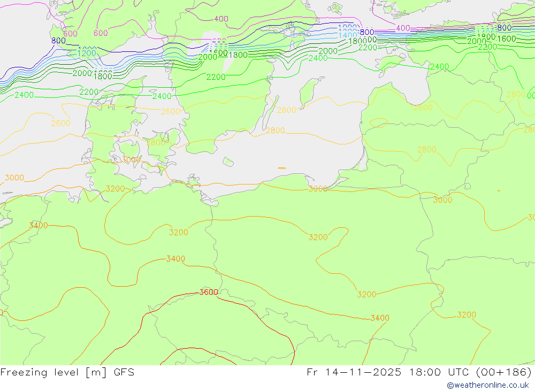Open the weatheronline.co.uk copyright link

(488, 385)
